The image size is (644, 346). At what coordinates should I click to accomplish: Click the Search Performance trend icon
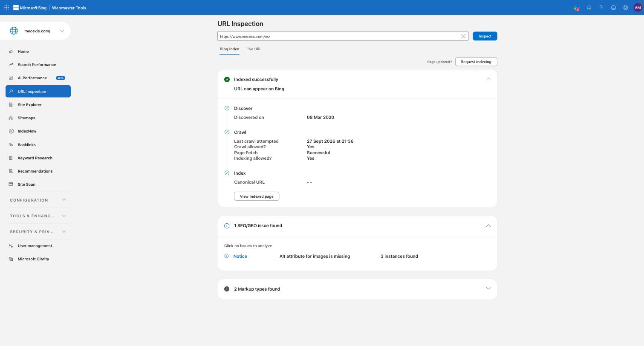(11, 65)
